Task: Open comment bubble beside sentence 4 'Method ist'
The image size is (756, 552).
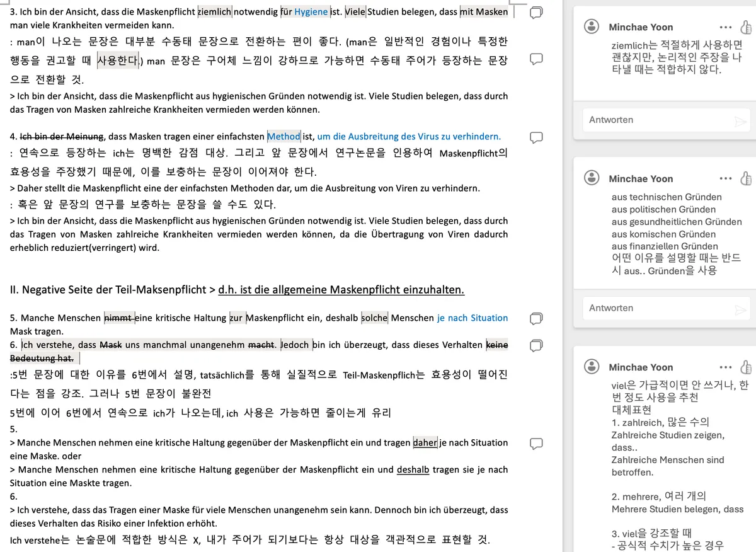Action: point(536,137)
